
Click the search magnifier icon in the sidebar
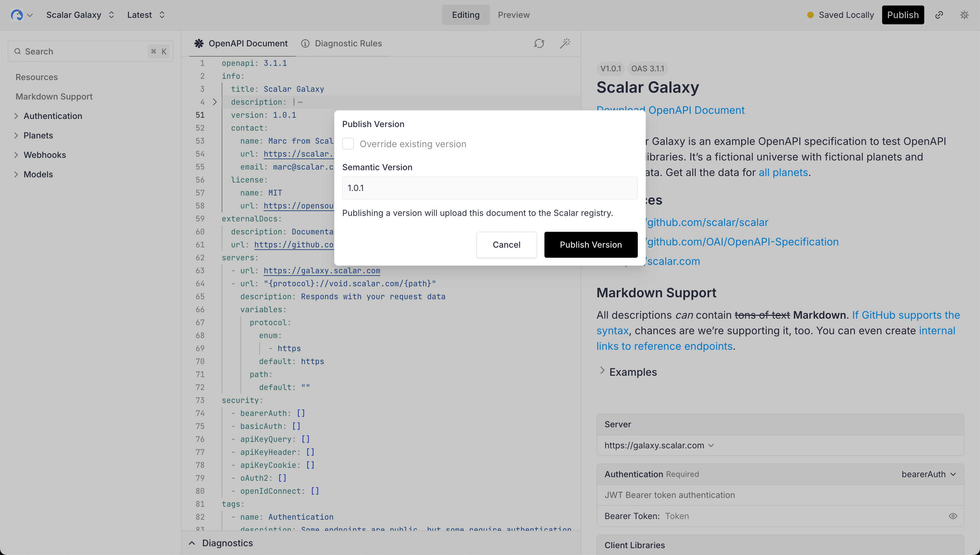(x=17, y=51)
